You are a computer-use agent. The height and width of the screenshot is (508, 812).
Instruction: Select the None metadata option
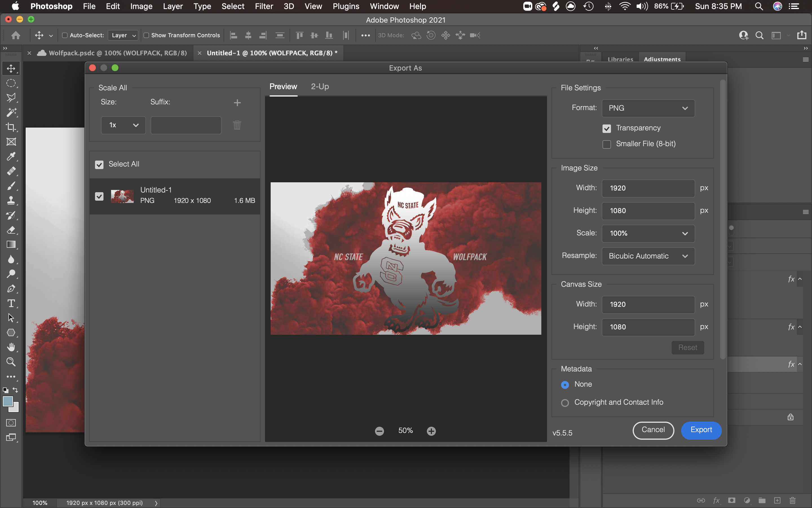tap(565, 385)
